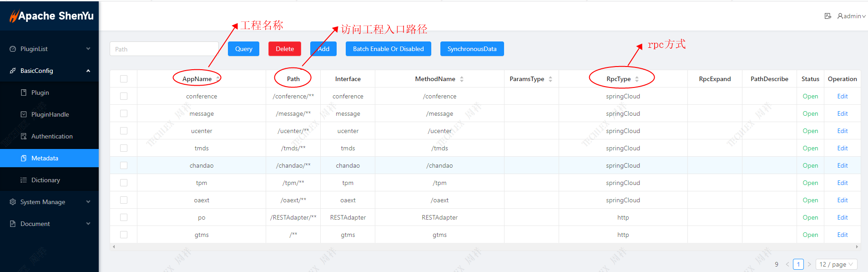Click the http RpcType cell in gtms row
Screen dimensions: 868x272
coord(623,235)
